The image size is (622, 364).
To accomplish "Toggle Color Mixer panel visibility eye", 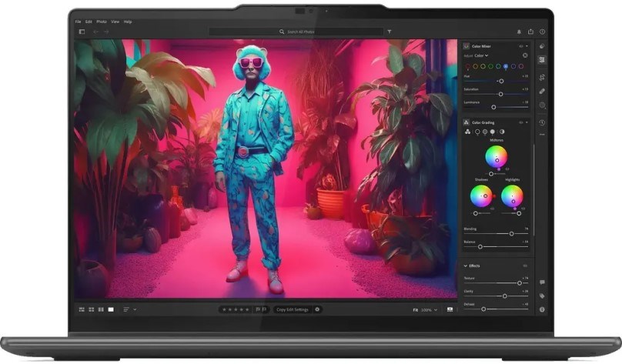I will (x=521, y=46).
